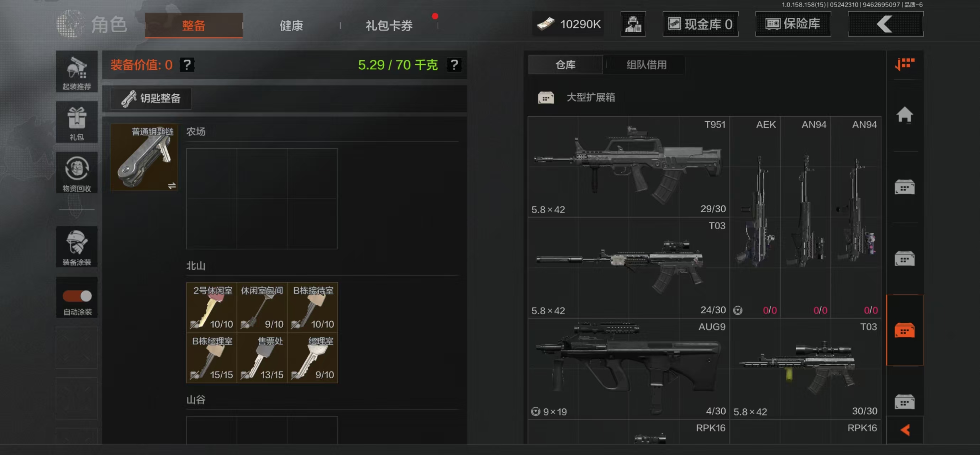Open the 起装推荐 loadout recommendation icon
This screenshot has height=455, width=980.
click(x=77, y=71)
